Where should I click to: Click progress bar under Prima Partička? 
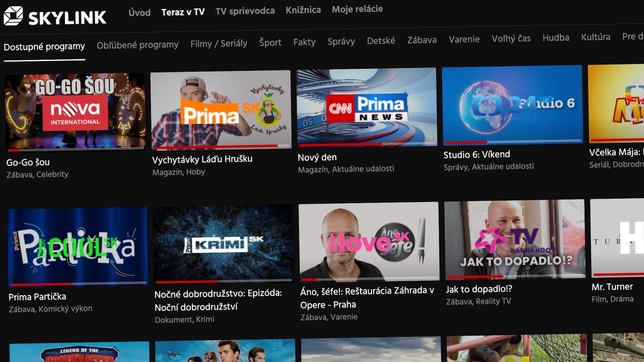pyautogui.click(x=77, y=284)
